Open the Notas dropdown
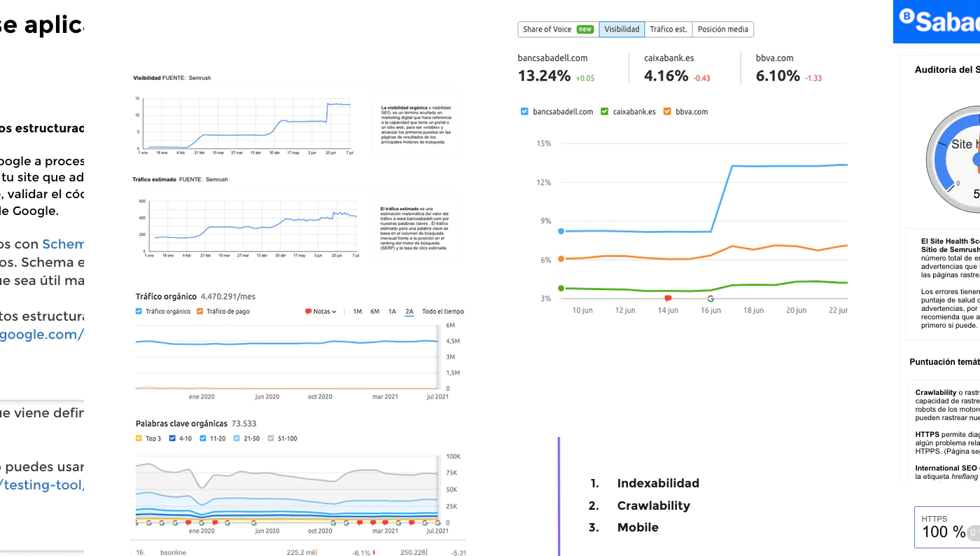980x556 pixels. [x=321, y=312]
